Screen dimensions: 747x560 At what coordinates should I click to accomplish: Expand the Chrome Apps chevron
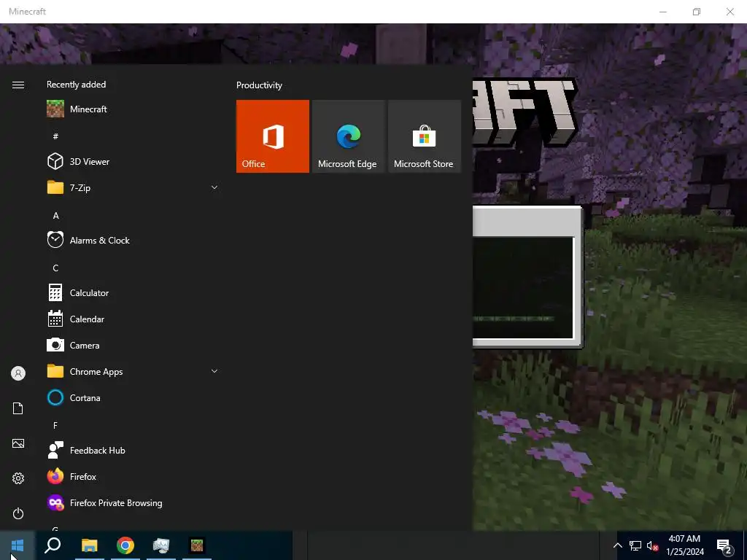[x=214, y=371]
